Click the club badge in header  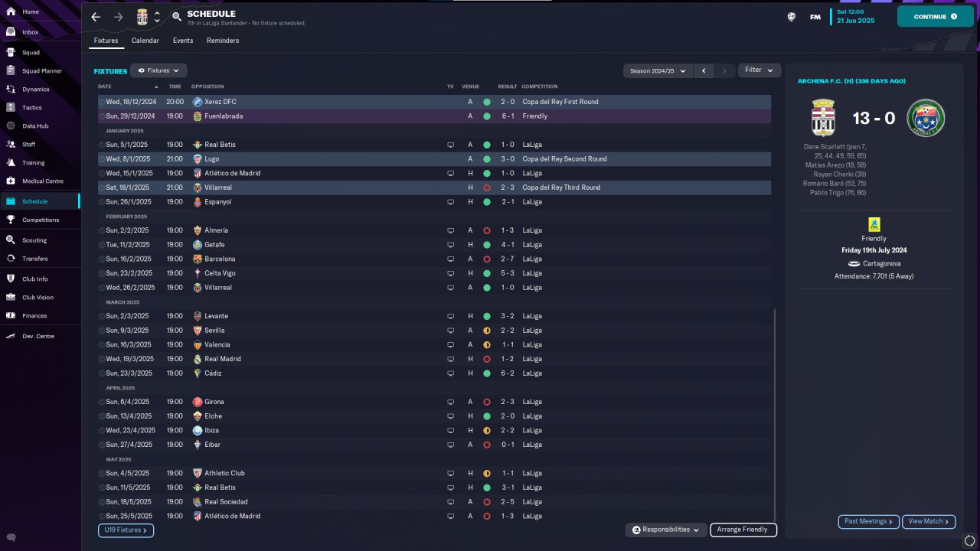142,17
